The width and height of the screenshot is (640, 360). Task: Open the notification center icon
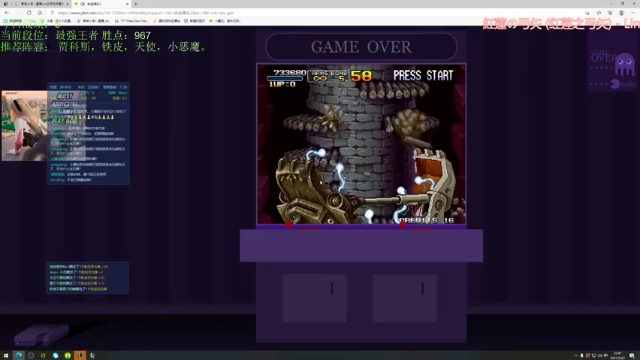point(632,356)
